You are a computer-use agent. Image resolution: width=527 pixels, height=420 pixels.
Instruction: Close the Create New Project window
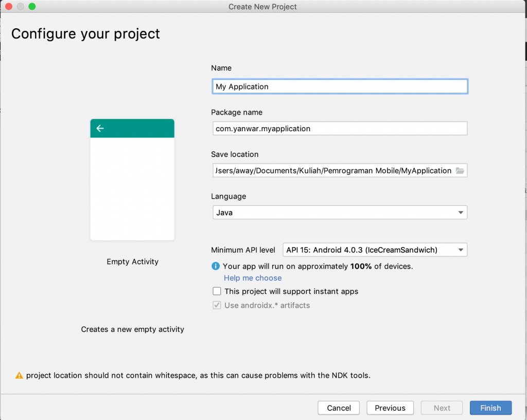click(9, 7)
